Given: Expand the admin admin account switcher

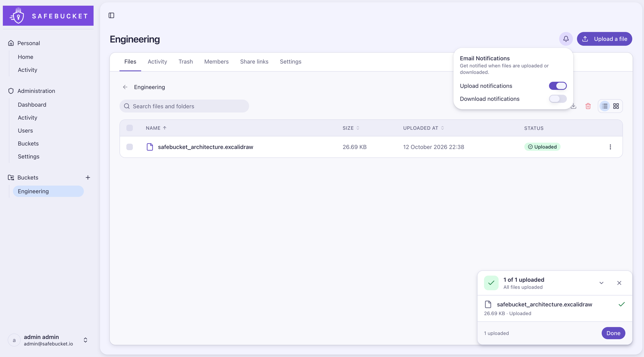Looking at the screenshot, I should click(86, 340).
